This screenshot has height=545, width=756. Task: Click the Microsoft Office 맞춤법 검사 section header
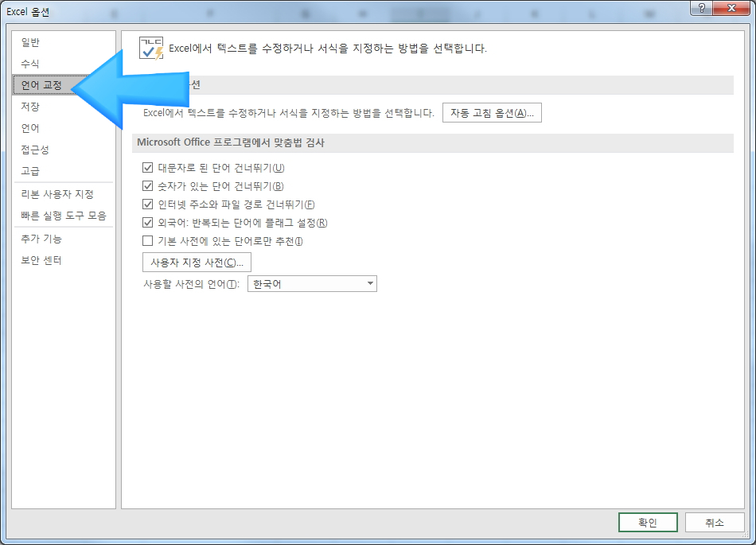pyautogui.click(x=432, y=142)
